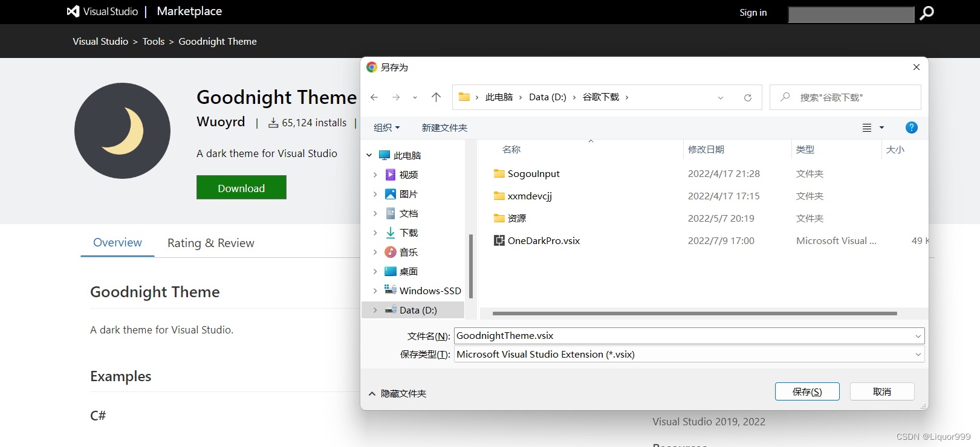Click the 图片 pictures icon in tree

pyautogui.click(x=391, y=194)
